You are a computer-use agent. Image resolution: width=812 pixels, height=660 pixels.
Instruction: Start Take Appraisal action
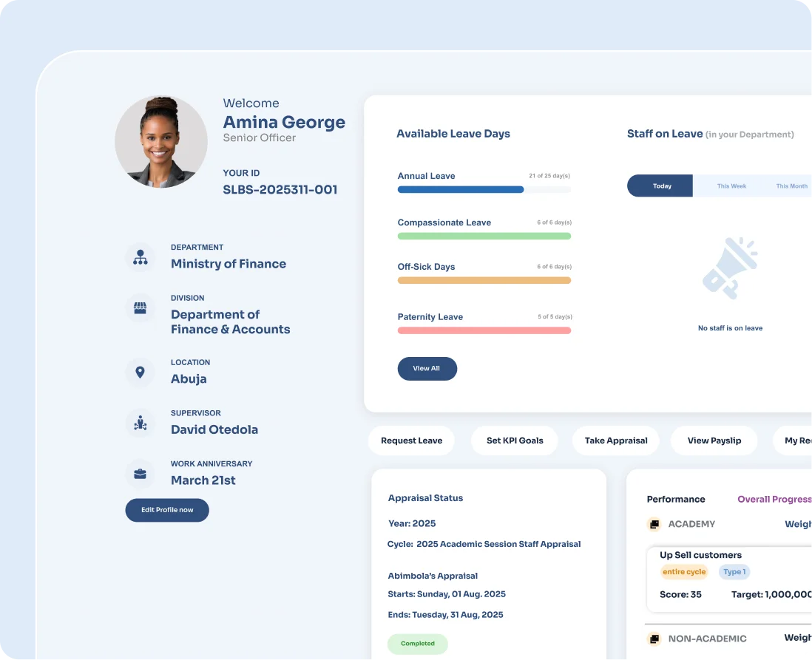[x=615, y=440]
